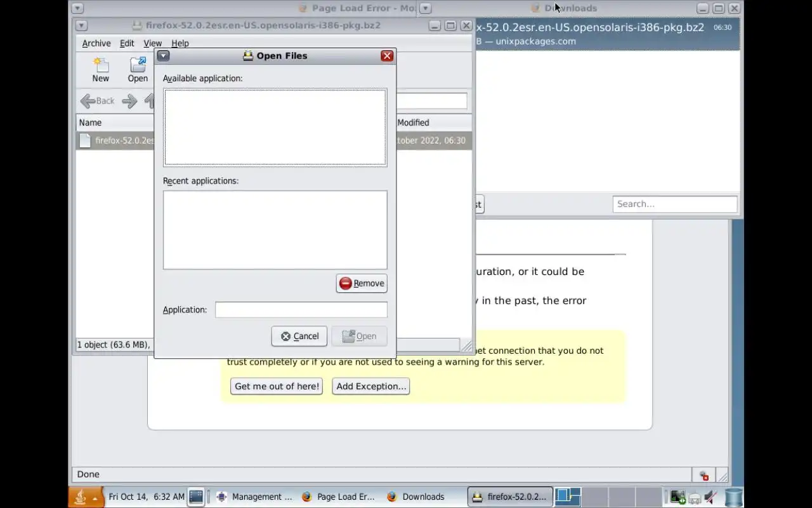Image resolution: width=812 pixels, height=508 pixels.
Task: Open the Open Files dialog window menu arrow
Action: (x=163, y=56)
